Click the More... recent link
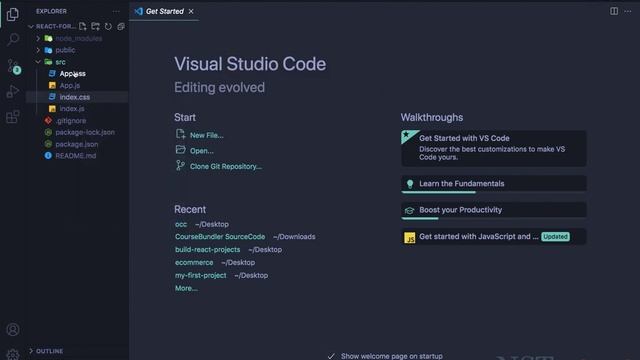This screenshot has height=360, width=640. click(x=186, y=288)
